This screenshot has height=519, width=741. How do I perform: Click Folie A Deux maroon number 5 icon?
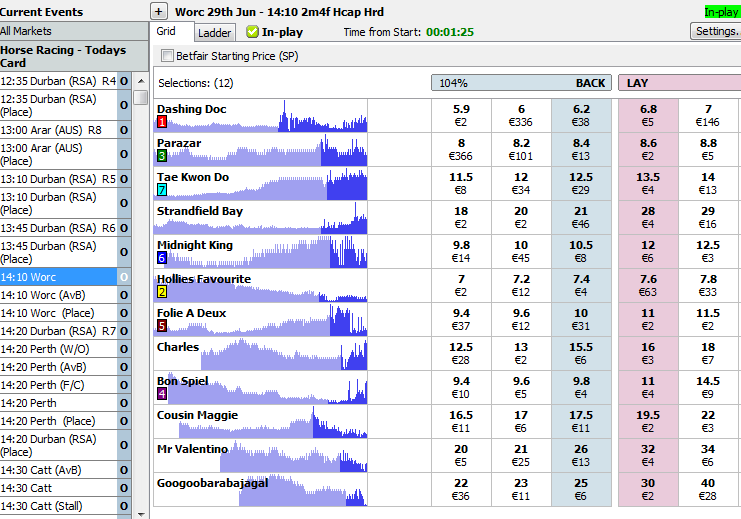[x=162, y=326]
